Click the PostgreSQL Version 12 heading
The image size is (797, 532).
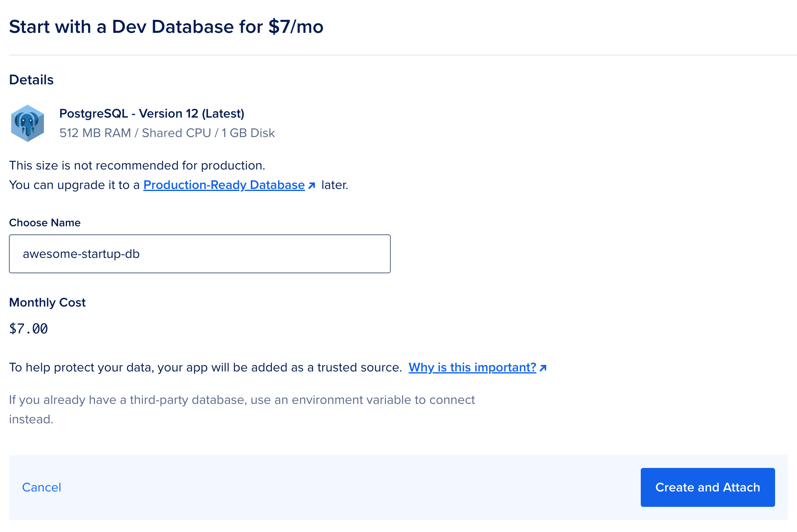pyautogui.click(x=152, y=114)
